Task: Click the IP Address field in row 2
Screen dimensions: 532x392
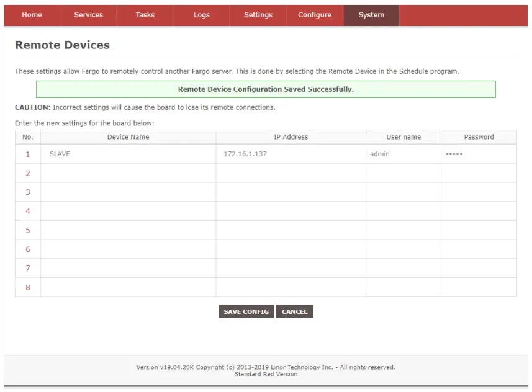Action: tap(291, 173)
